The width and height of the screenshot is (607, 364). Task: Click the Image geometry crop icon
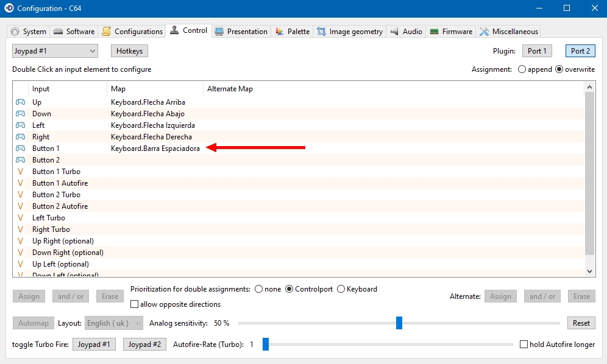321,32
